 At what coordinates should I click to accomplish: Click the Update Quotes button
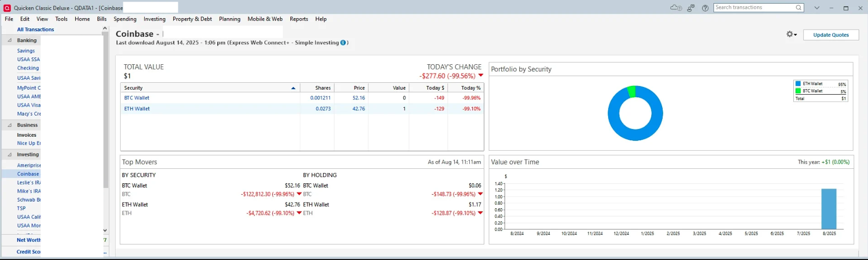831,35
